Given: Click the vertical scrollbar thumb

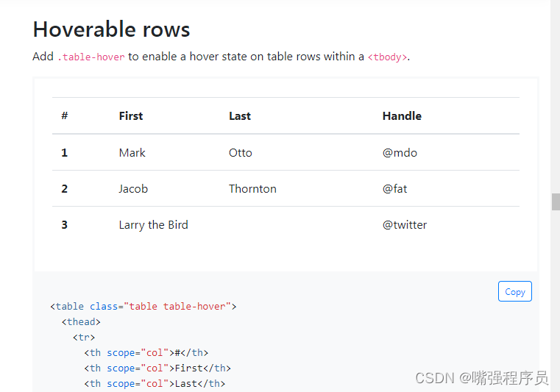Looking at the screenshot, I should coord(556,202).
